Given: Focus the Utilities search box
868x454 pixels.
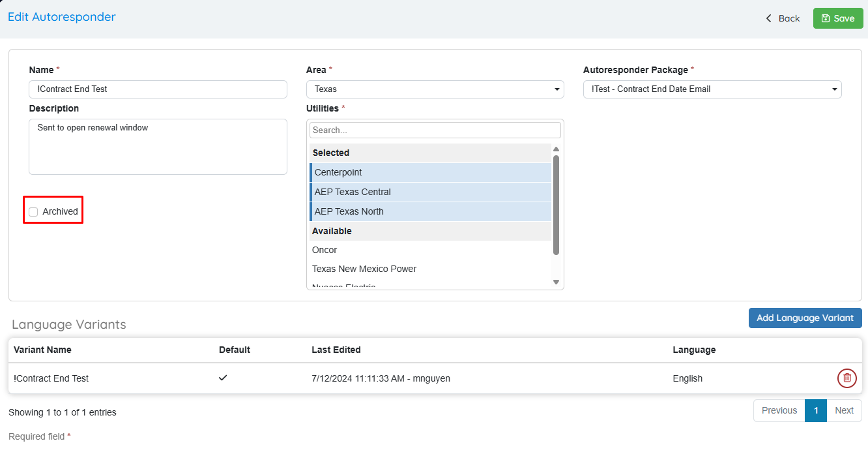Looking at the screenshot, I should tap(435, 130).
